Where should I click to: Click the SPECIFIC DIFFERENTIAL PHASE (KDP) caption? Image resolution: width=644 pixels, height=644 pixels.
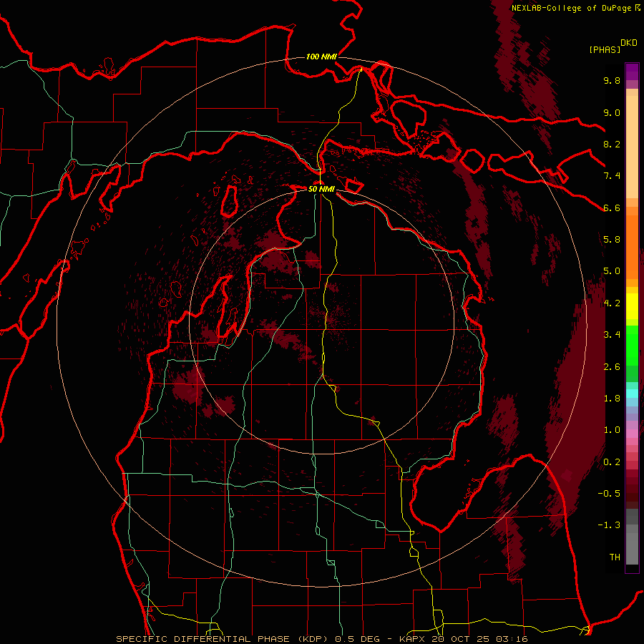click(x=223, y=639)
